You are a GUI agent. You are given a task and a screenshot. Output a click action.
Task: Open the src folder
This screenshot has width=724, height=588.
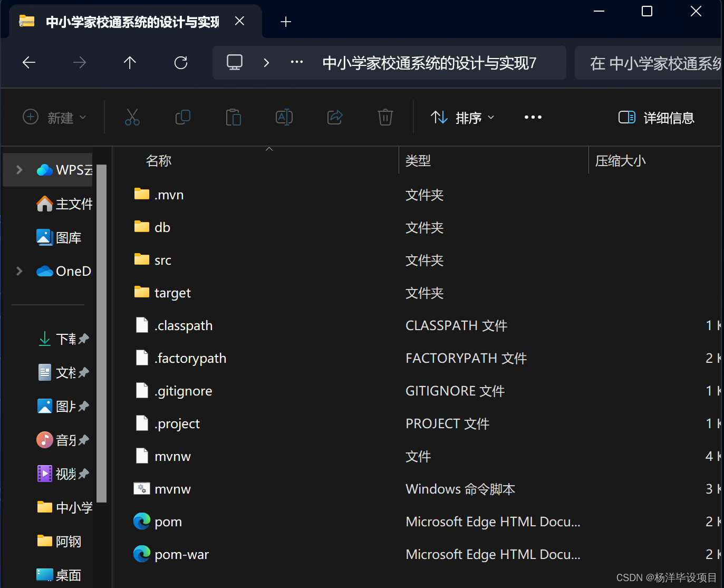pos(163,259)
